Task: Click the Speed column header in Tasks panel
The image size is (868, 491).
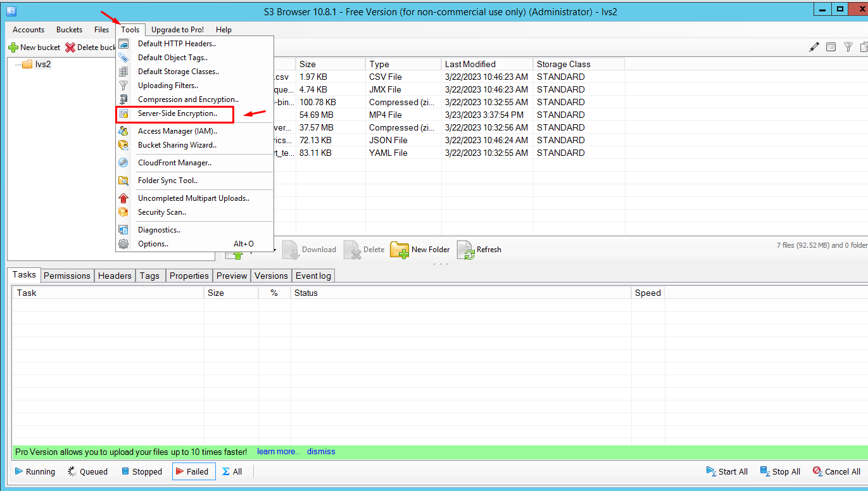Action: 648,293
